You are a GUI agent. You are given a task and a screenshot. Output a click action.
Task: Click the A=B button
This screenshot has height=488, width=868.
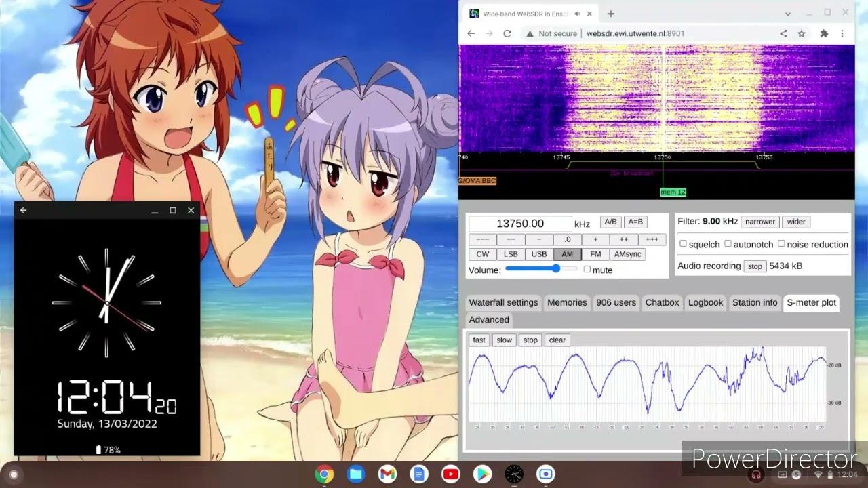click(635, 222)
